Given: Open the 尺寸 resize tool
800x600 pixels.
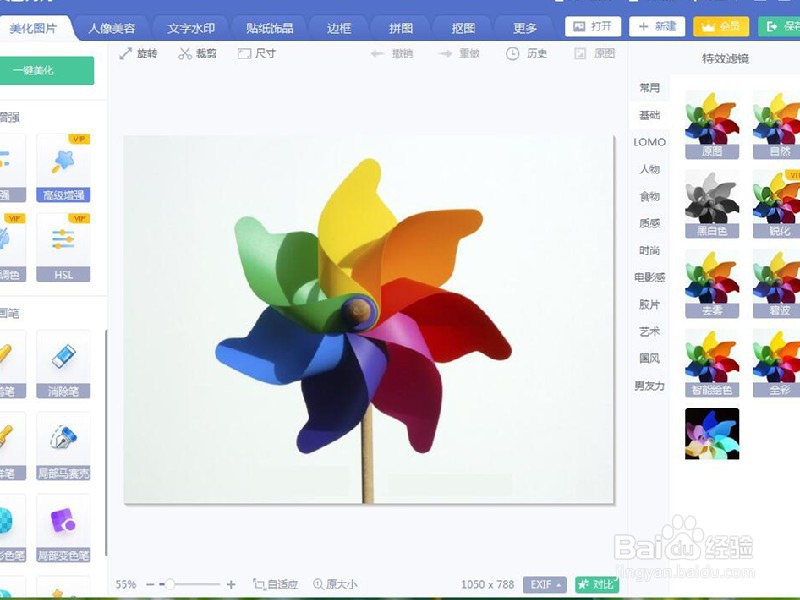Looking at the screenshot, I should (x=257, y=53).
